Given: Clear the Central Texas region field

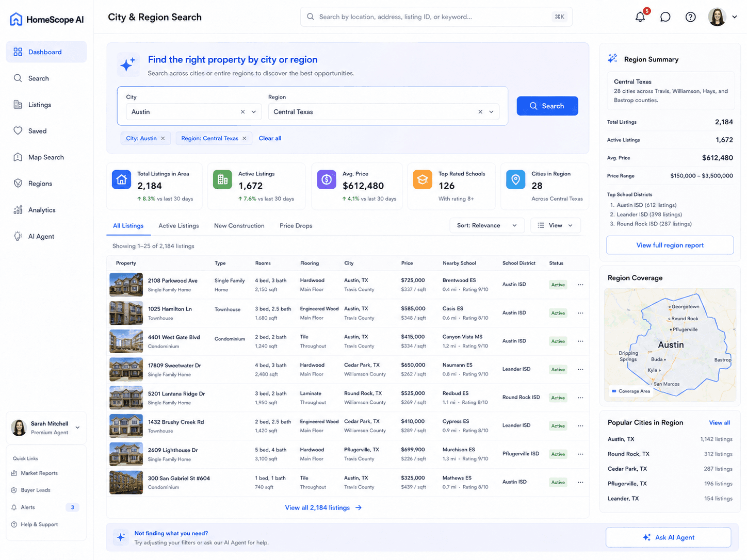Looking at the screenshot, I should coord(480,112).
